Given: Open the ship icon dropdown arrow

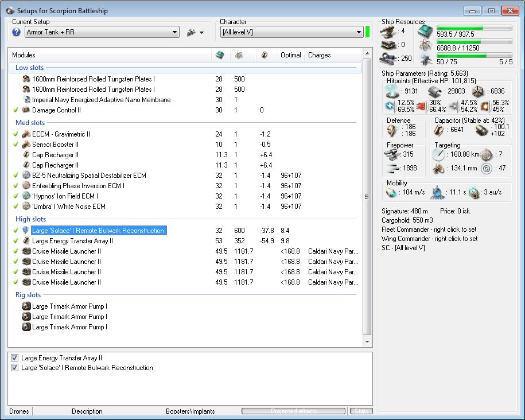Looking at the screenshot, I should [201, 33].
